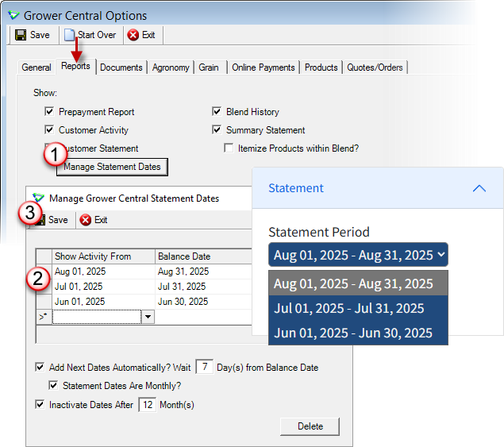Select the Jul 31, 2025 balance date cell
The height and width of the screenshot is (447, 504).
pyautogui.click(x=204, y=287)
